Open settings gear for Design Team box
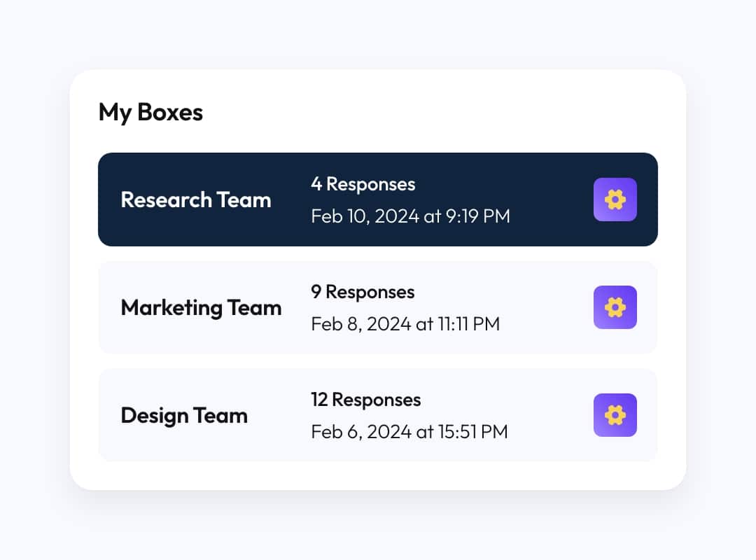The width and height of the screenshot is (756, 560). click(x=615, y=415)
